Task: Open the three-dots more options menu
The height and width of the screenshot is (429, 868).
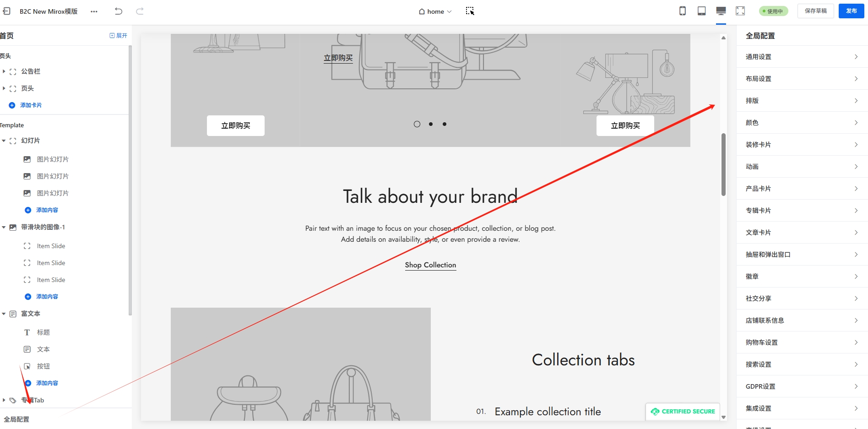Action: coord(94,11)
